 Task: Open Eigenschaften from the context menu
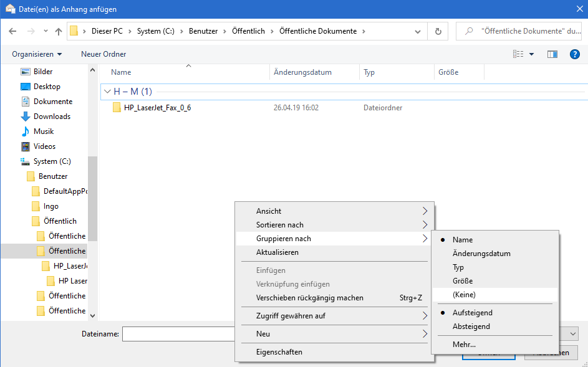(x=279, y=352)
